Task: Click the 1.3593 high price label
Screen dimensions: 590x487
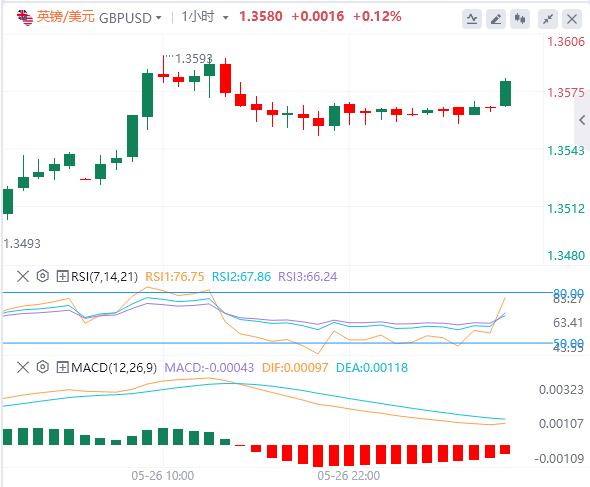Action: pyautogui.click(x=194, y=58)
